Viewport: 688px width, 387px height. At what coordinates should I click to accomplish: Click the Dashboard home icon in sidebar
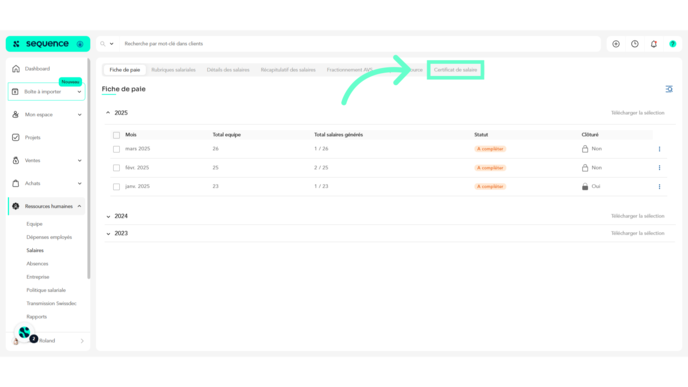[16, 69]
